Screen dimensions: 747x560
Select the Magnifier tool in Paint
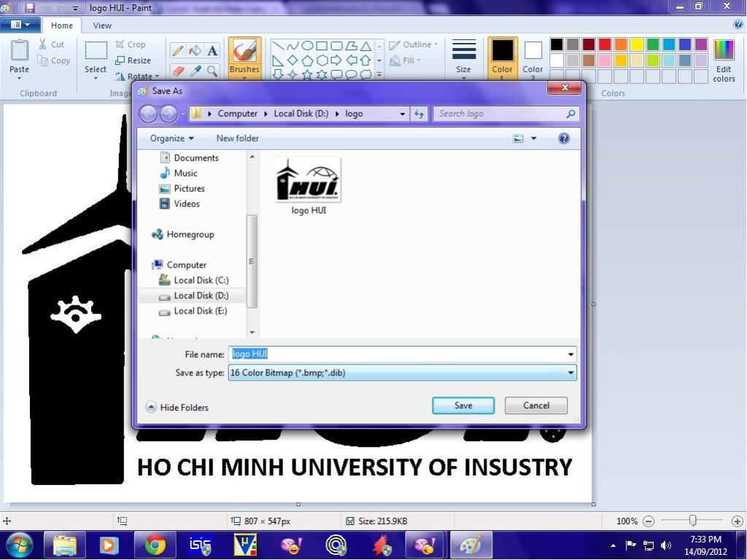212,71
